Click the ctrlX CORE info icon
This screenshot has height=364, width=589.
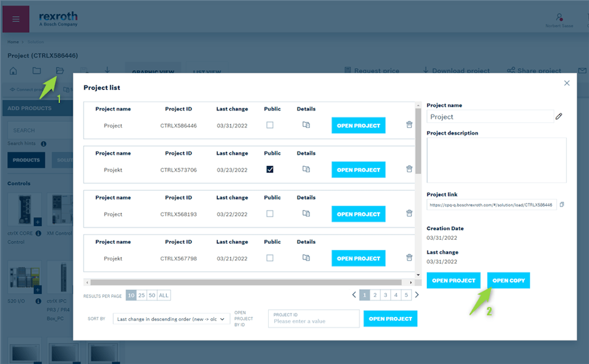click(x=38, y=233)
